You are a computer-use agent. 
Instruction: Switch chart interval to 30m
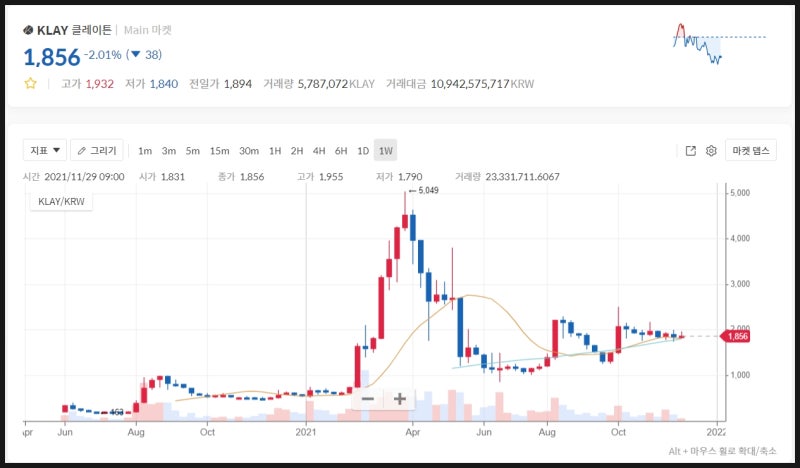(x=249, y=151)
